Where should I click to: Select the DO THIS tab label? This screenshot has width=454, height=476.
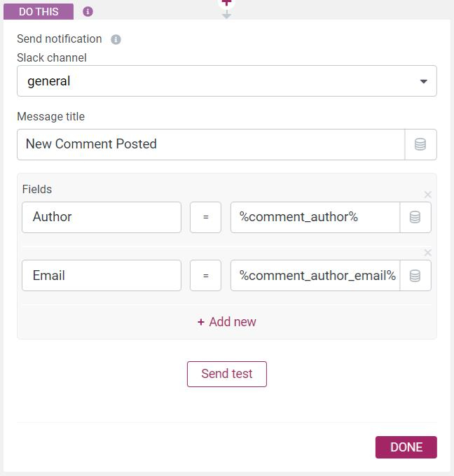(39, 12)
